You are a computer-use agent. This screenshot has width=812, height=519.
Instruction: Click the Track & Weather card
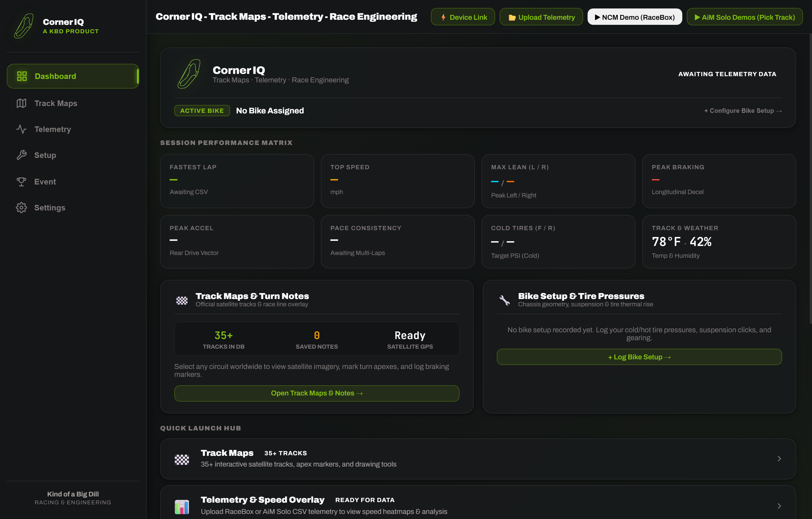pyautogui.click(x=719, y=242)
